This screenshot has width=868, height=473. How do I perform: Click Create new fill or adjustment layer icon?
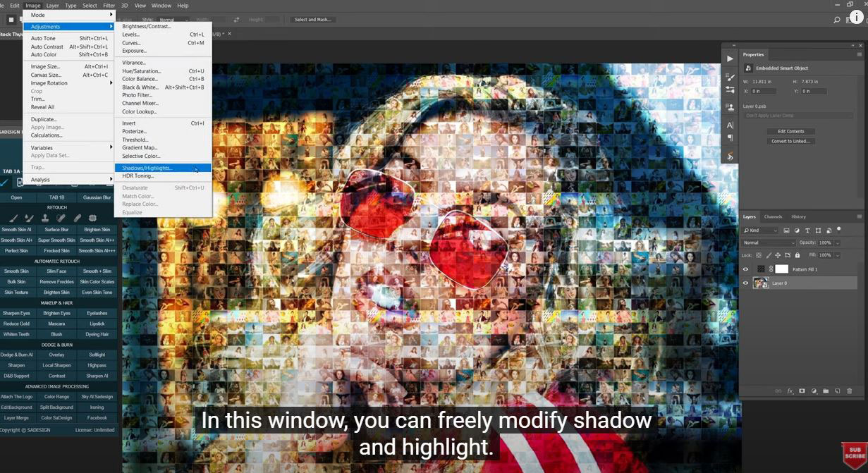point(814,391)
